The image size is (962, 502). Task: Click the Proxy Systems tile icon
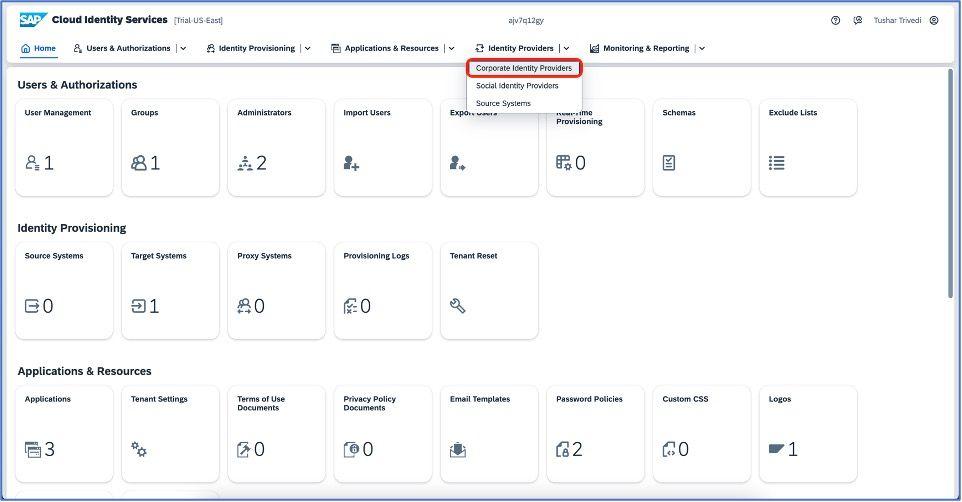click(x=244, y=306)
